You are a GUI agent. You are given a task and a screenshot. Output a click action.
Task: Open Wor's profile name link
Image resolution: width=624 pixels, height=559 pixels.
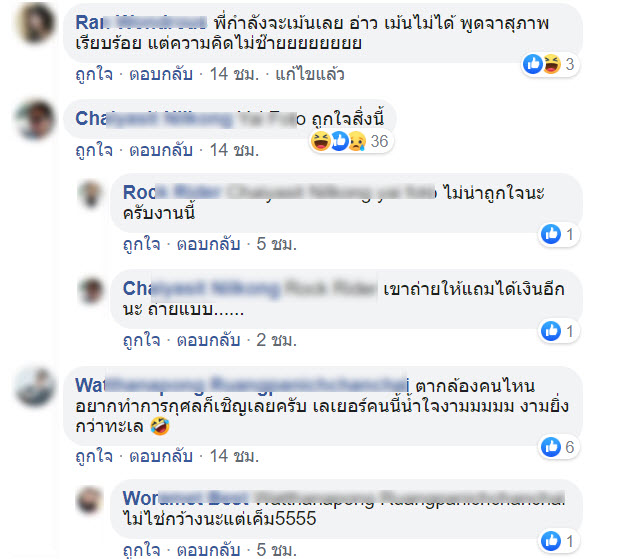(185, 498)
